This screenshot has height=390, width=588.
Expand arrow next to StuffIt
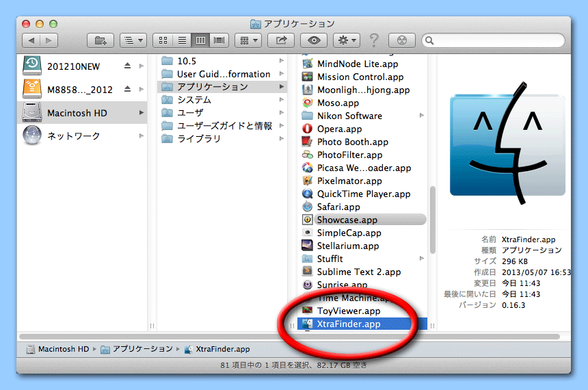coord(421,258)
